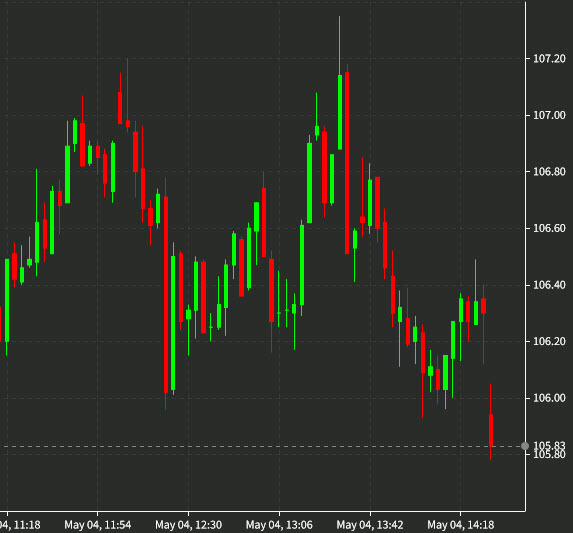Click the 107.20 price axis label
This screenshot has width=573, height=533.
click(549, 58)
